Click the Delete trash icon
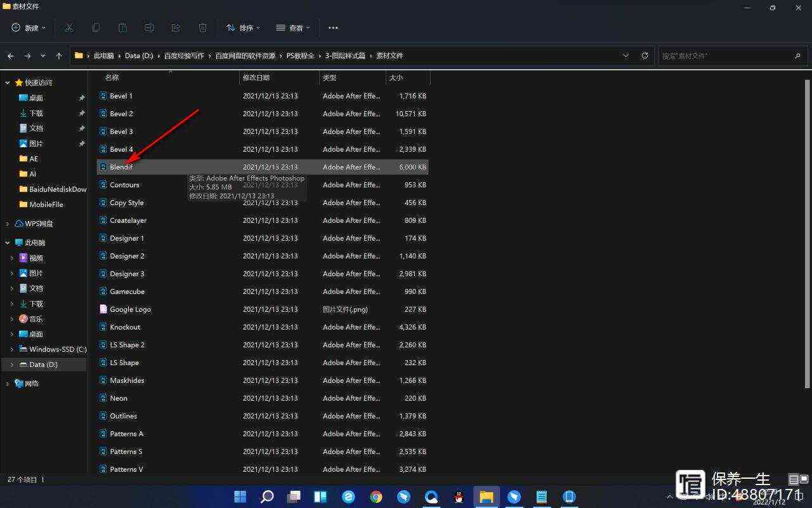812x508 pixels. [202, 28]
